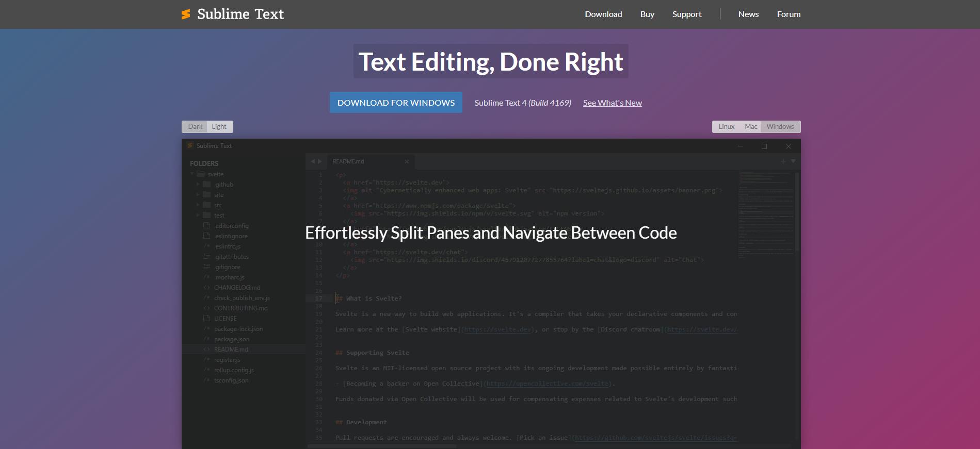Click the previous tab left arrow

point(312,161)
